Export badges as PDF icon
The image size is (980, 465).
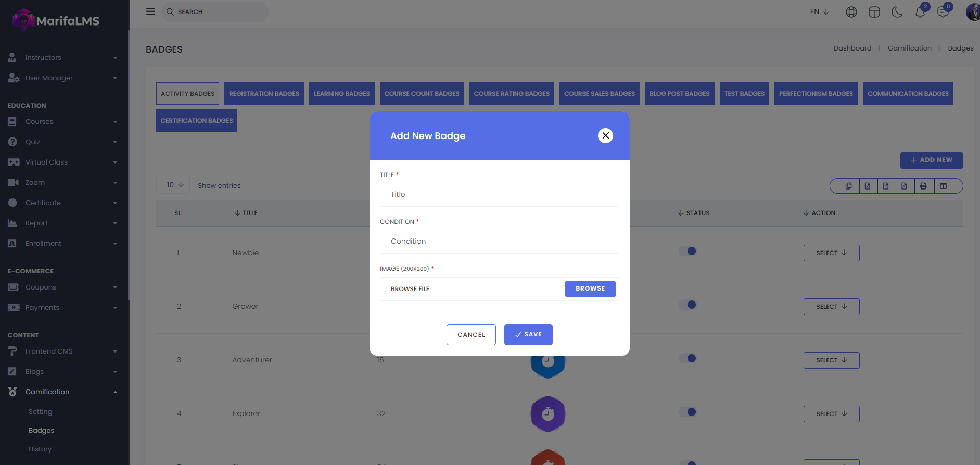coord(904,186)
